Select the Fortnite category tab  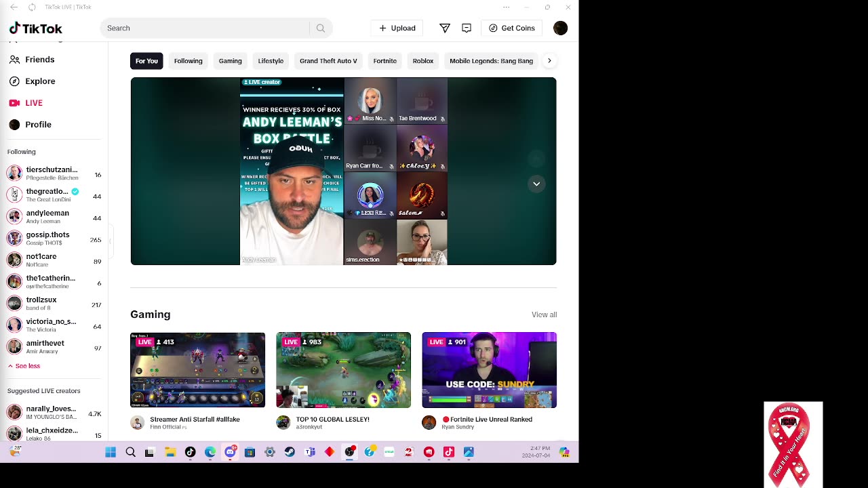[384, 61]
